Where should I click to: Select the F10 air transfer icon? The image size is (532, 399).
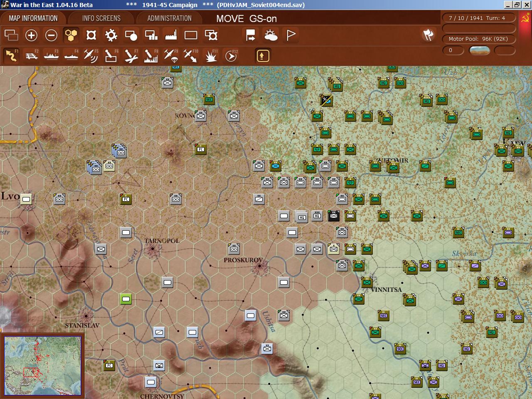(x=191, y=55)
